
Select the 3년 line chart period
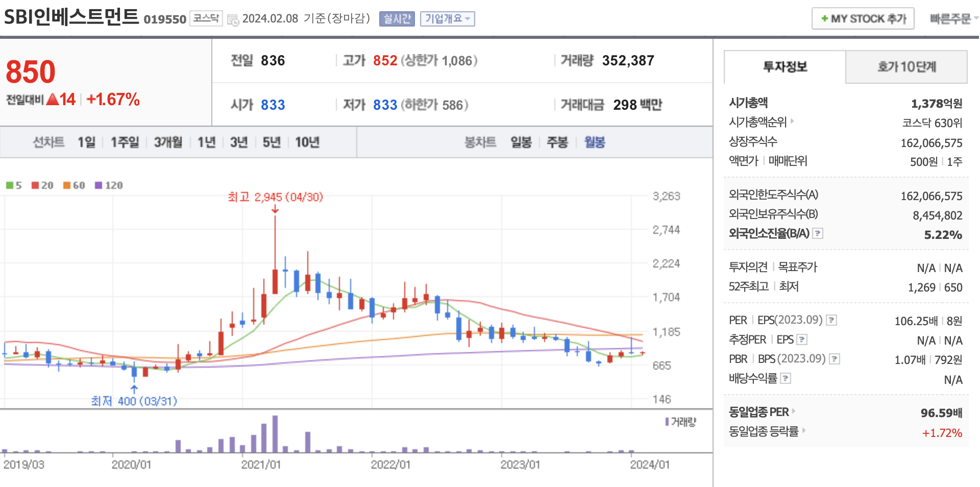coord(238,142)
